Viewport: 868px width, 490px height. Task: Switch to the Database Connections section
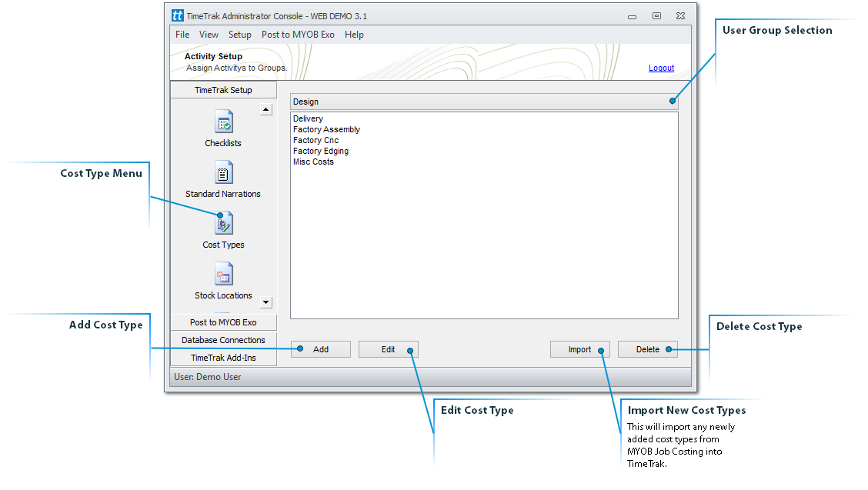coord(223,340)
